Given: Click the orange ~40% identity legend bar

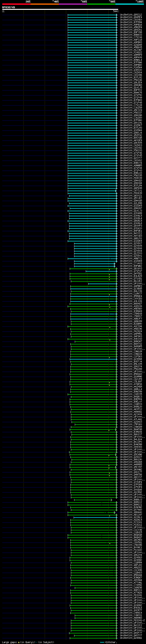Looking at the screenshot, I should click(45, 4).
